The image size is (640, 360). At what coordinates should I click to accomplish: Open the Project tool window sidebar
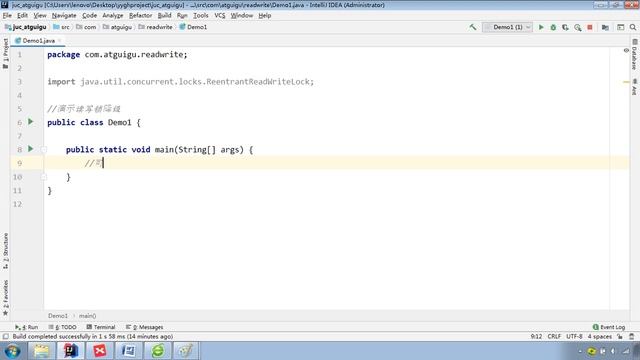tap(5, 53)
